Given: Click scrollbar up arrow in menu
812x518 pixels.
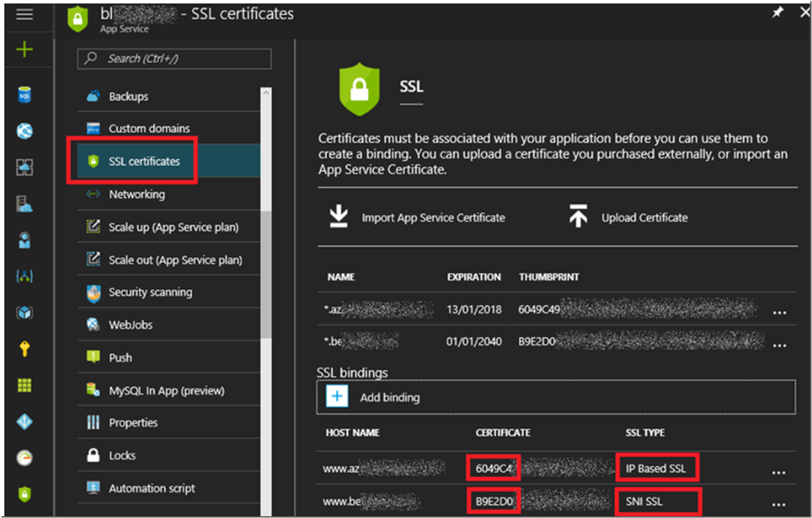Looking at the screenshot, I should point(266,93).
